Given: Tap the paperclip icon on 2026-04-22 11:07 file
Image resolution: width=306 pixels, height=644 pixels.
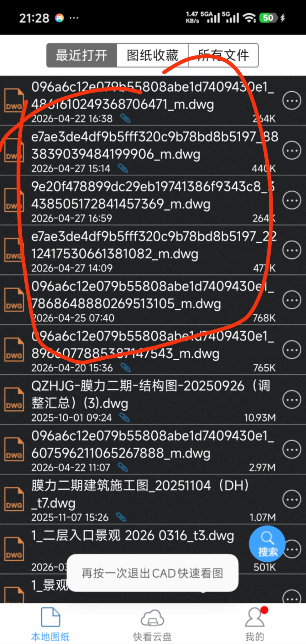Looking at the screenshot, I should coord(123,467).
